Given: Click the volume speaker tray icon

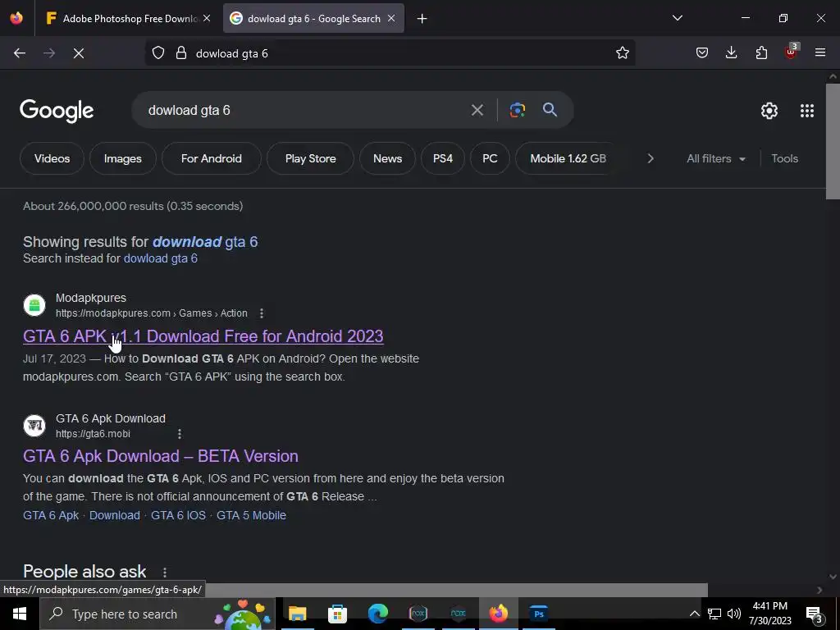Looking at the screenshot, I should pyautogui.click(x=734, y=614).
